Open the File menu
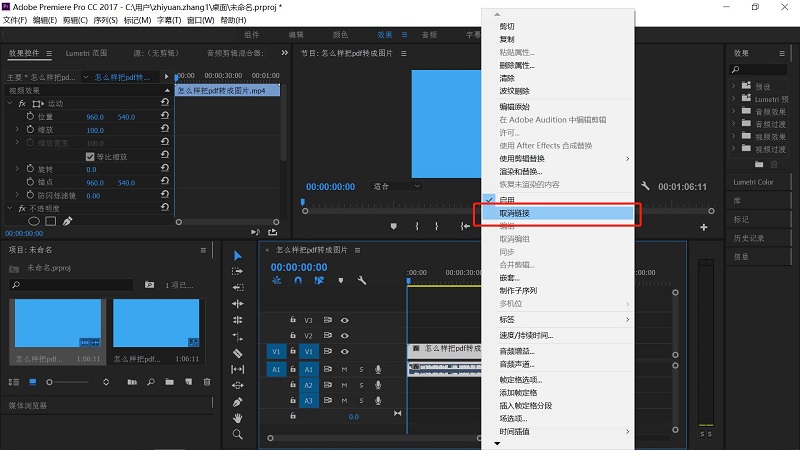 (15, 20)
